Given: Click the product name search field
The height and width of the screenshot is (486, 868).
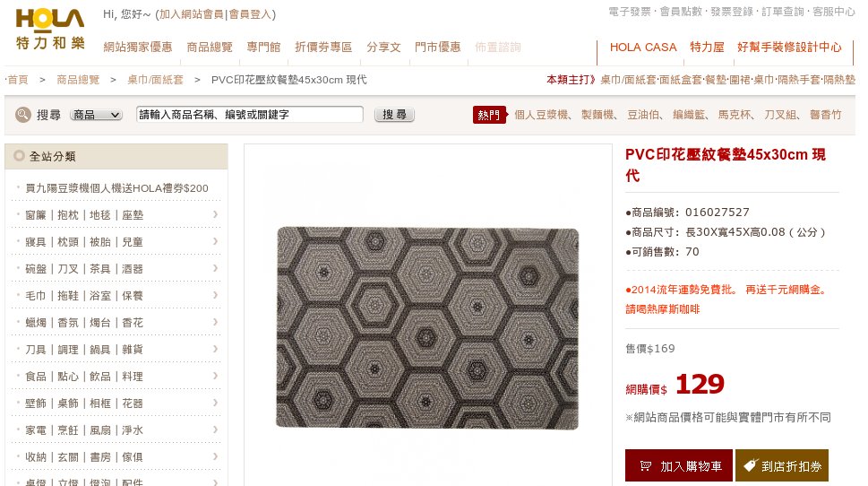Looking at the screenshot, I should [x=250, y=114].
